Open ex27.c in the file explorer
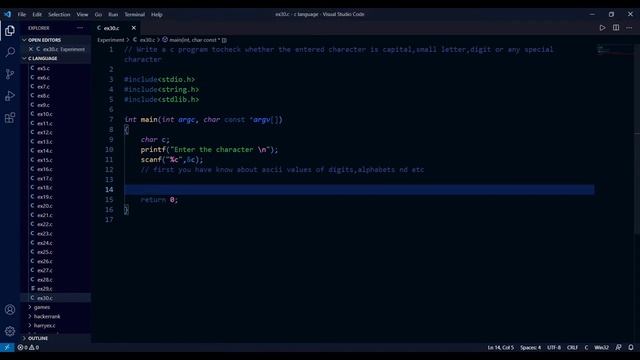 [x=44, y=270]
